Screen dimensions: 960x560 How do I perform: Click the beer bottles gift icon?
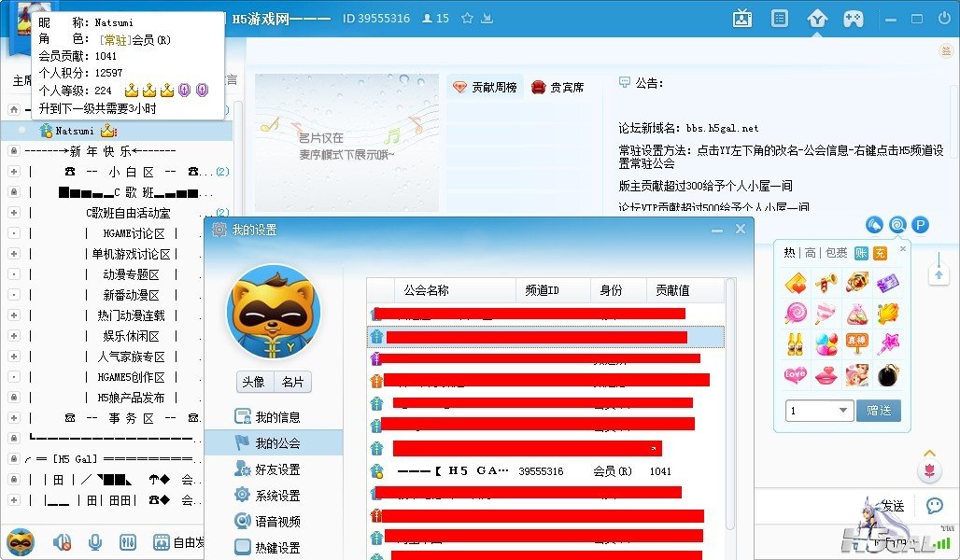pos(796,343)
